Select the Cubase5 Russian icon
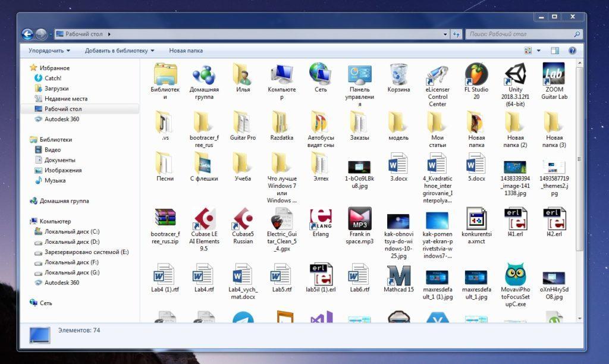This screenshot has width=609, height=364. [242, 220]
